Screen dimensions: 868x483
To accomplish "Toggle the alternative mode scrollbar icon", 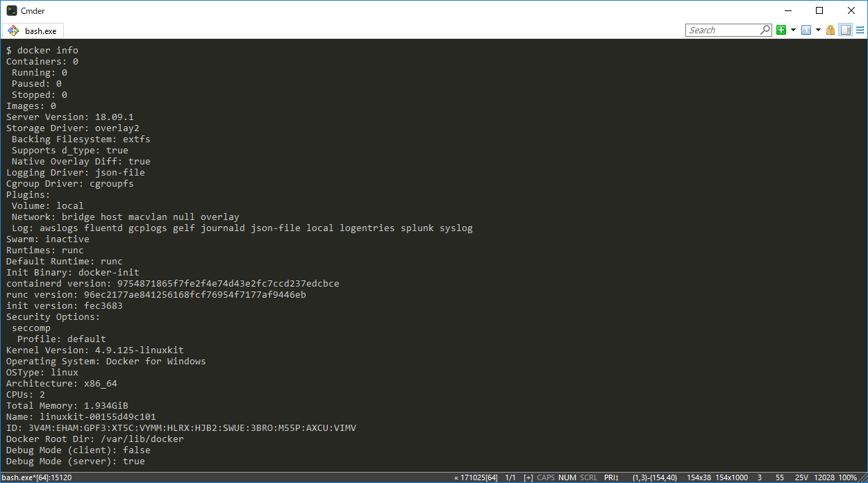I will [x=845, y=30].
